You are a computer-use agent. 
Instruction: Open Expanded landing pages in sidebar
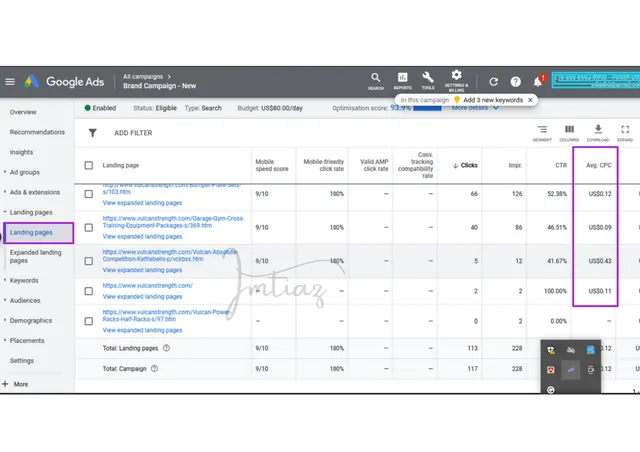(x=36, y=256)
